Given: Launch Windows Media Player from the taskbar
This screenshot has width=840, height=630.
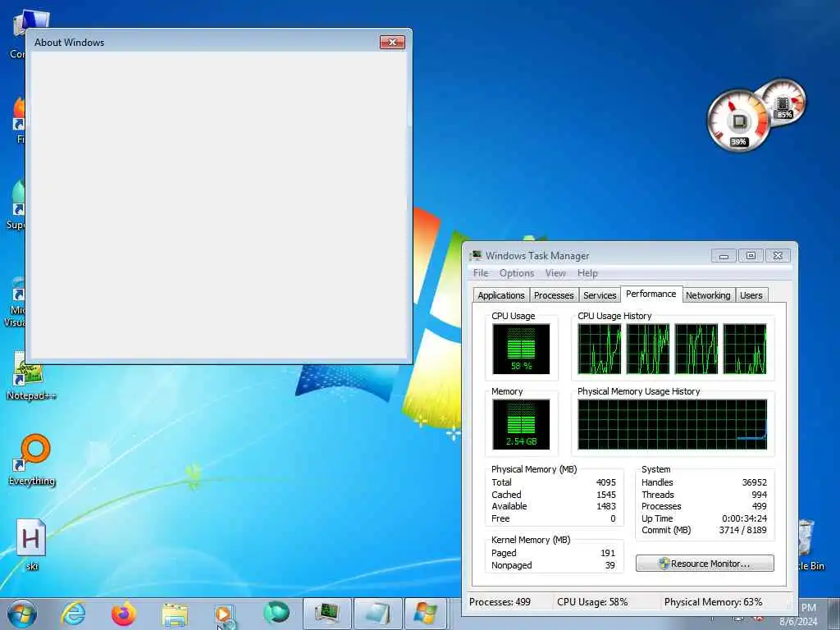Looking at the screenshot, I should [225, 615].
